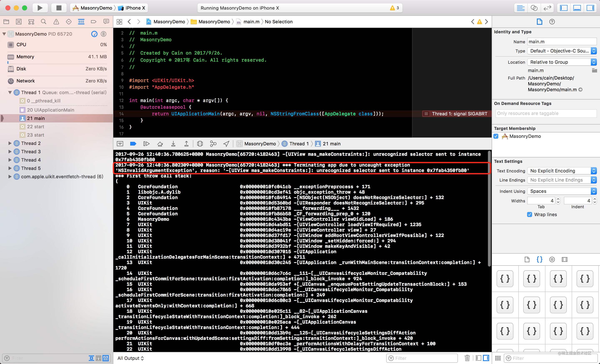Collapse Thread 1 disclosure triangle
600x364 pixels.
pyautogui.click(x=10, y=92)
